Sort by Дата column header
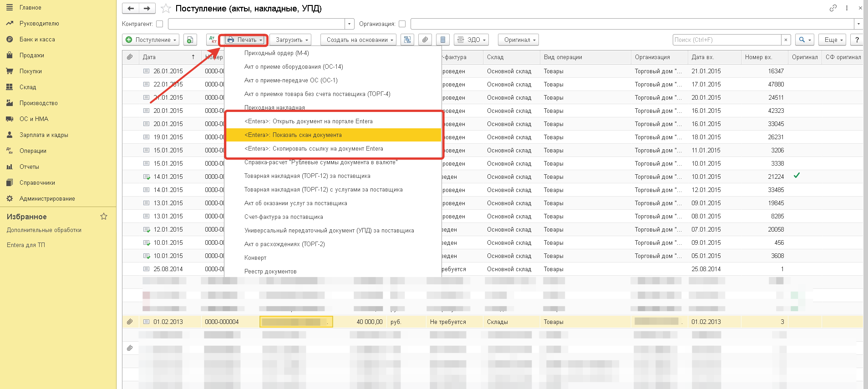 169,57
